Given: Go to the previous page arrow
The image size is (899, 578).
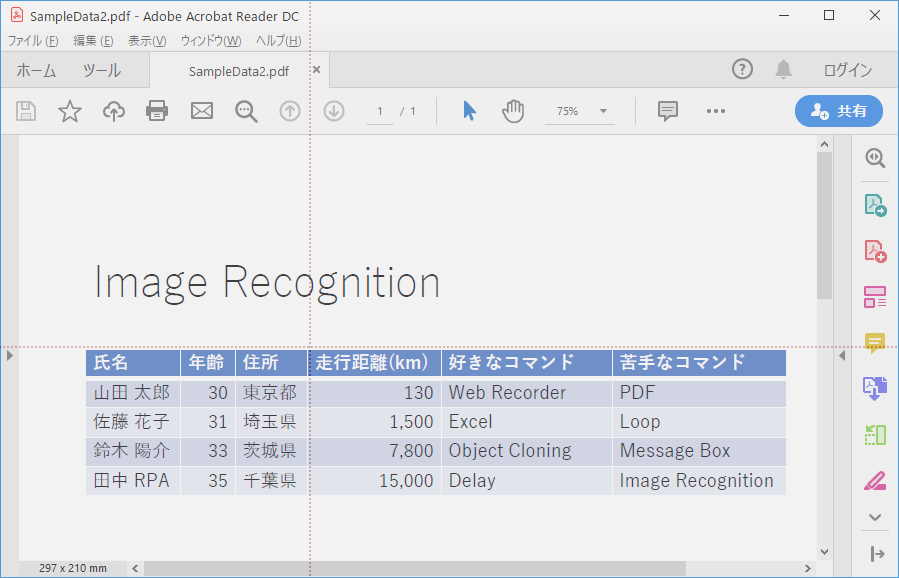Looking at the screenshot, I should click(x=290, y=111).
